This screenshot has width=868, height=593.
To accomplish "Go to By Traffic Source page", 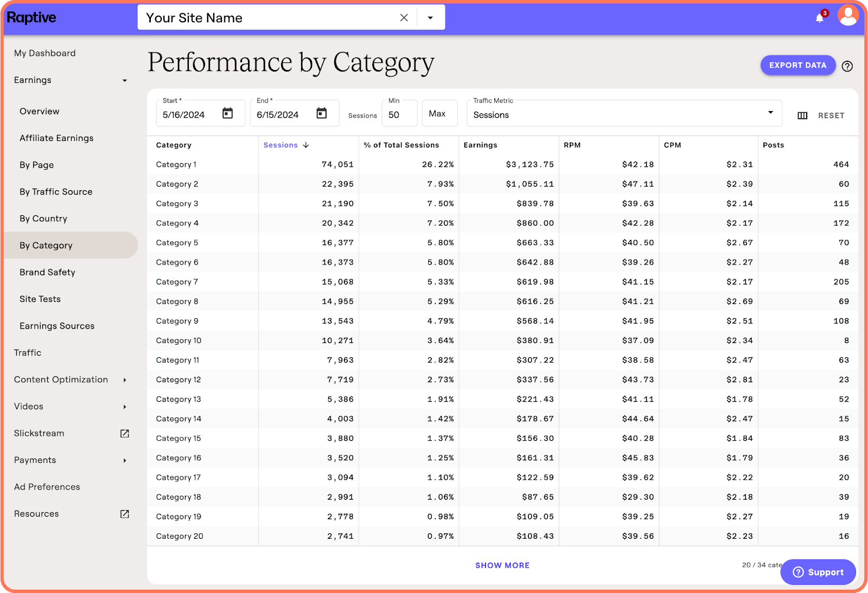I will pos(56,192).
